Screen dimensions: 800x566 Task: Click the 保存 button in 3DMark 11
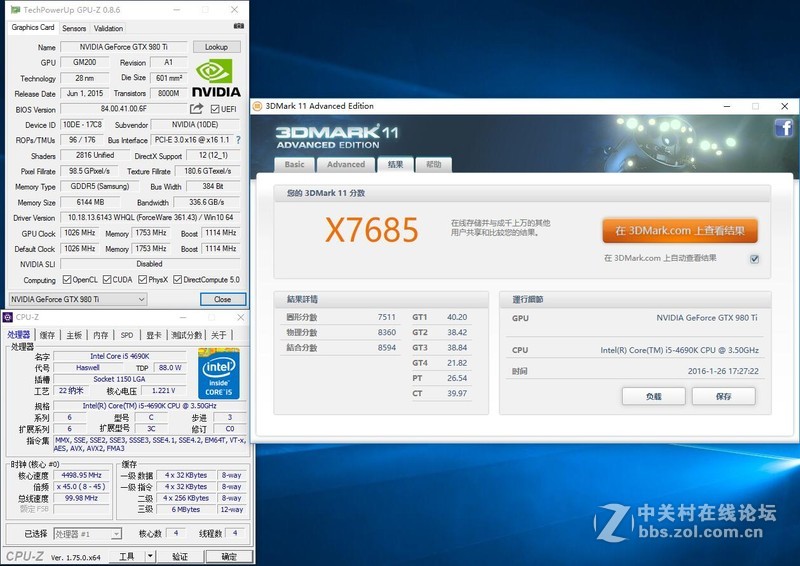723,396
